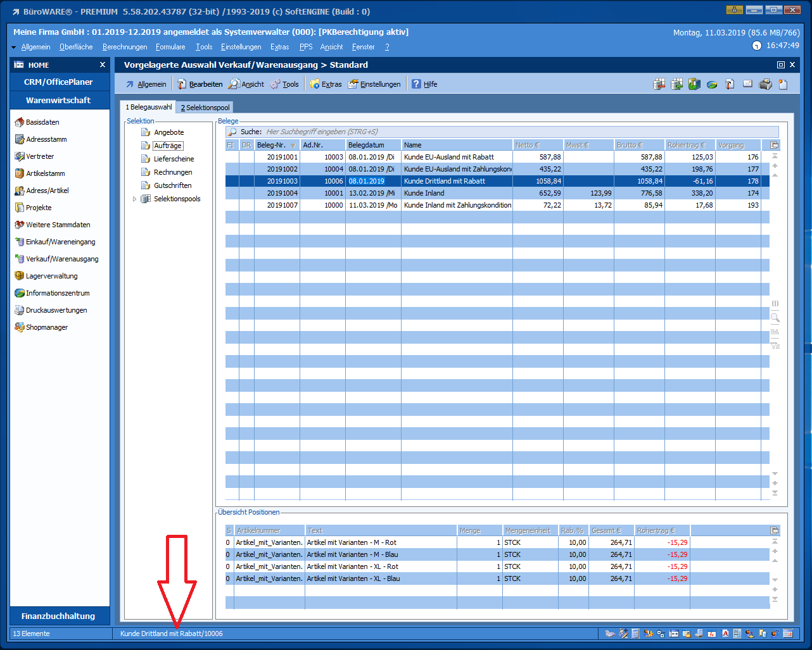Screen dimensions: 812x650
Task: Open Lagerverwaltung in the sidebar
Action: (51, 276)
